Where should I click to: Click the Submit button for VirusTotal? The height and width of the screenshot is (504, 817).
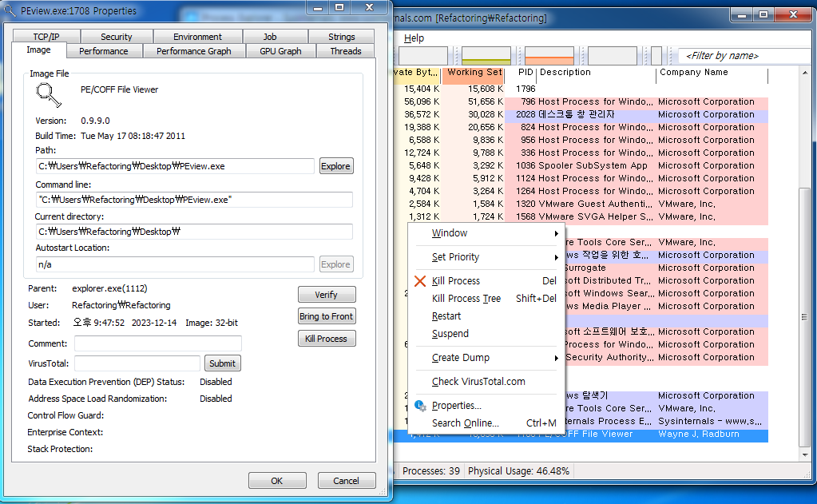pyautogui.click(x=223, y=363)
